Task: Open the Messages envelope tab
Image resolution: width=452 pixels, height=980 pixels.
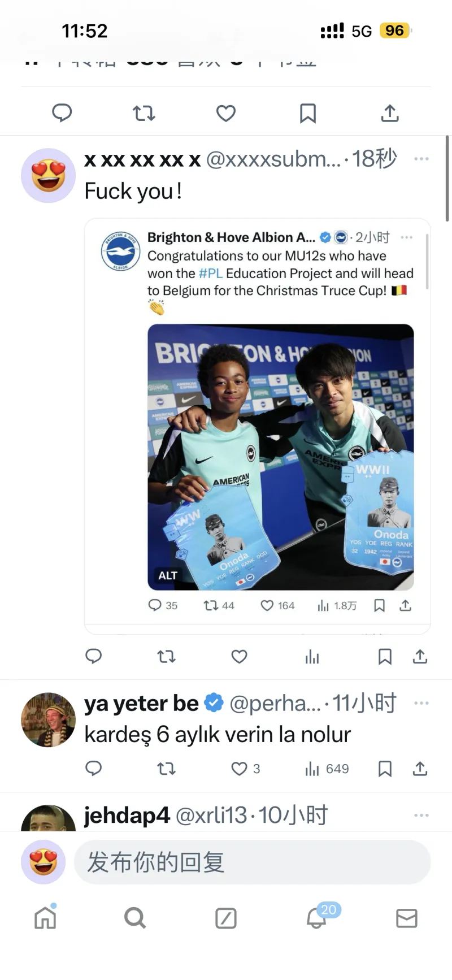Action: 407,918
